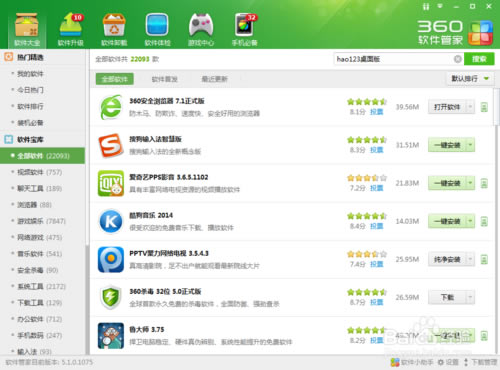Select 办公软件 (712) category
Screen dimensions: 500x370
40,319
